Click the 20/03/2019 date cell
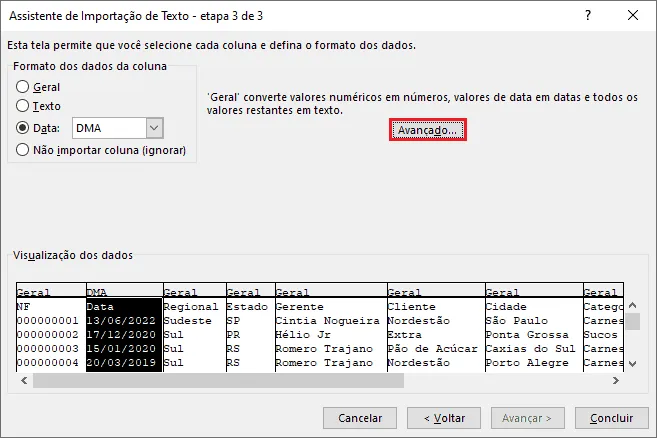657x438 pixels. pyautogui.click(x=121, y=363)
